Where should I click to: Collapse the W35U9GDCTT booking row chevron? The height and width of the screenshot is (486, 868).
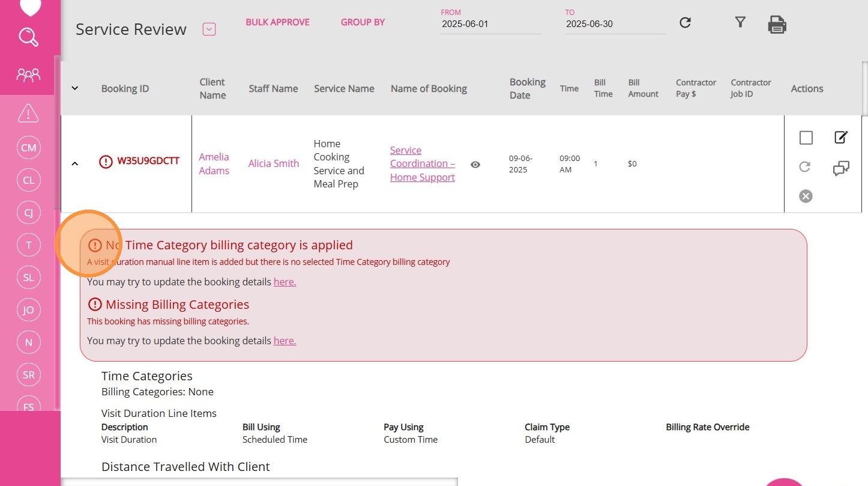coord(75,163)
